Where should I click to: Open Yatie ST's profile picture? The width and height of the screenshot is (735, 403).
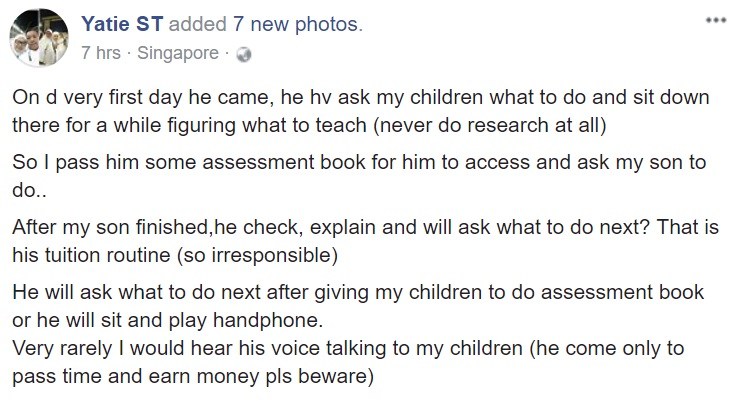pos(39,39)
